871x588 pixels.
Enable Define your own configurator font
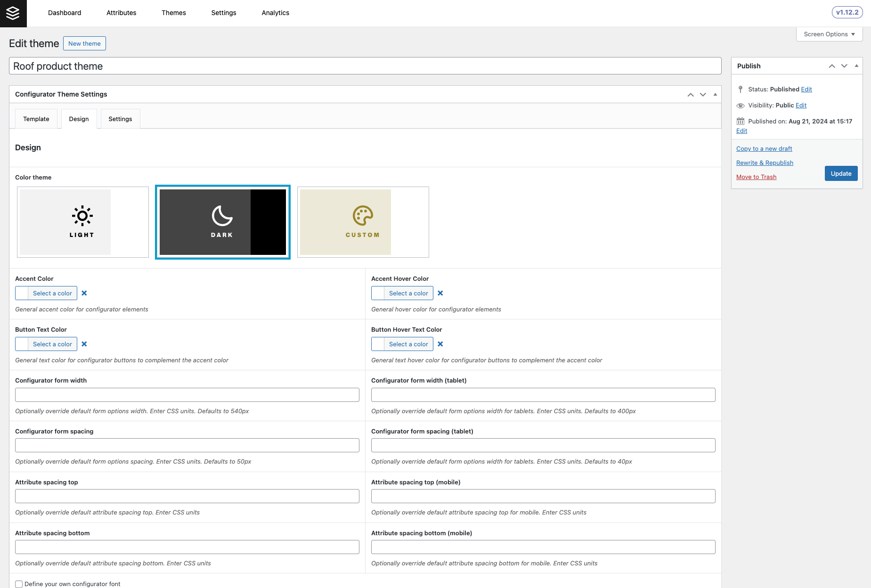[19, 584]
